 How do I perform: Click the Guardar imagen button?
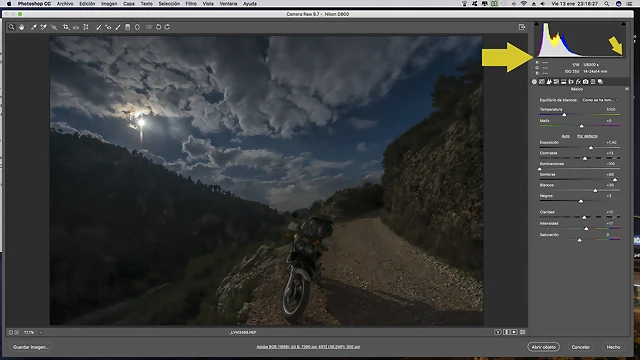31,347
